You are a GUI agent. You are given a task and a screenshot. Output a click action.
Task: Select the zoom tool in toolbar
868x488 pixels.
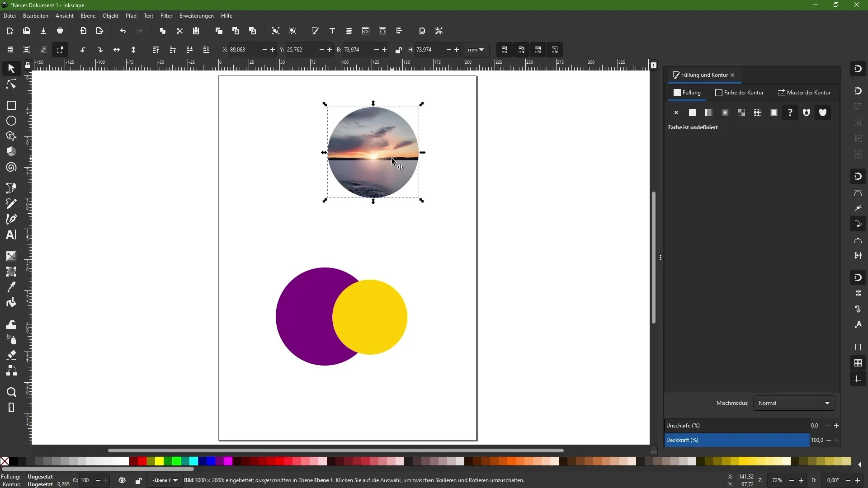pyautogui.click(x=11, y=392)
